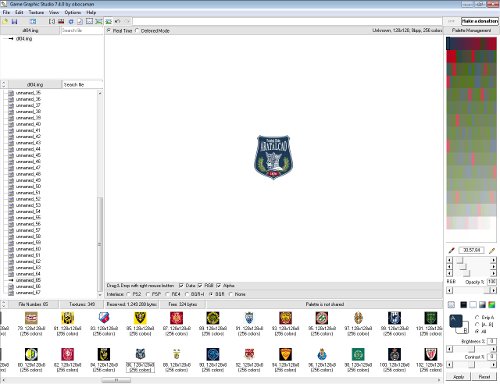500x384 pixels.
Task: Click the yellow eyedropper icon by RGB value
Action: point(492,250)
